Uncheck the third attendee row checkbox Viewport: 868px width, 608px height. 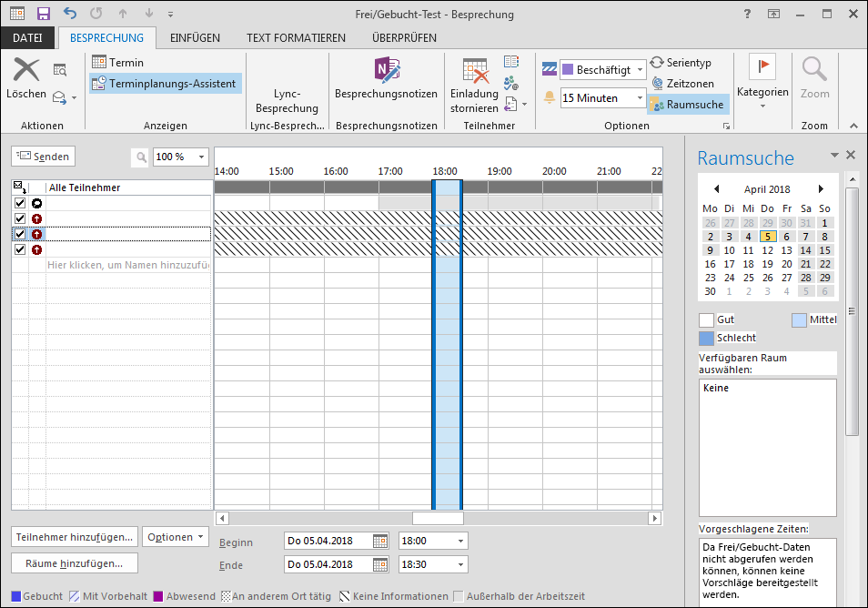20,234
